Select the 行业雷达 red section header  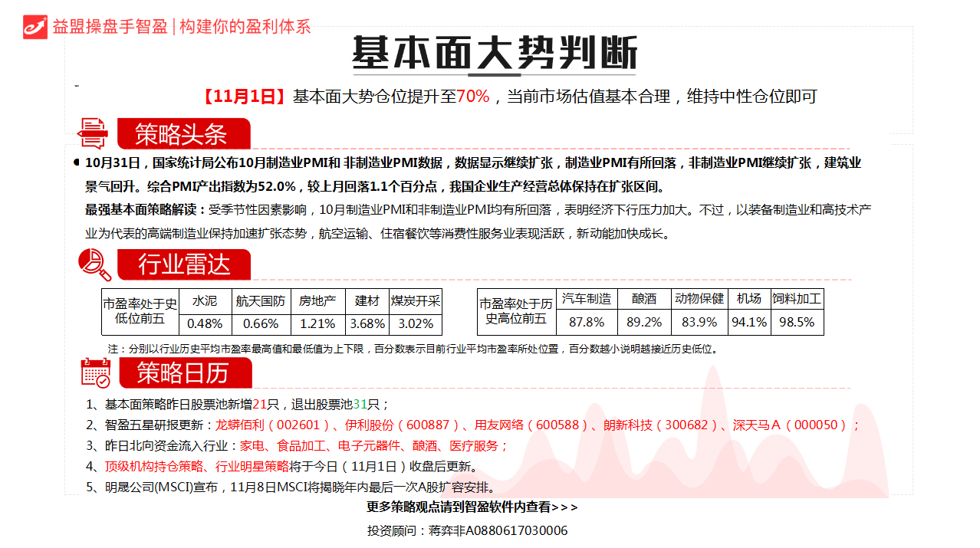[184, 265]
